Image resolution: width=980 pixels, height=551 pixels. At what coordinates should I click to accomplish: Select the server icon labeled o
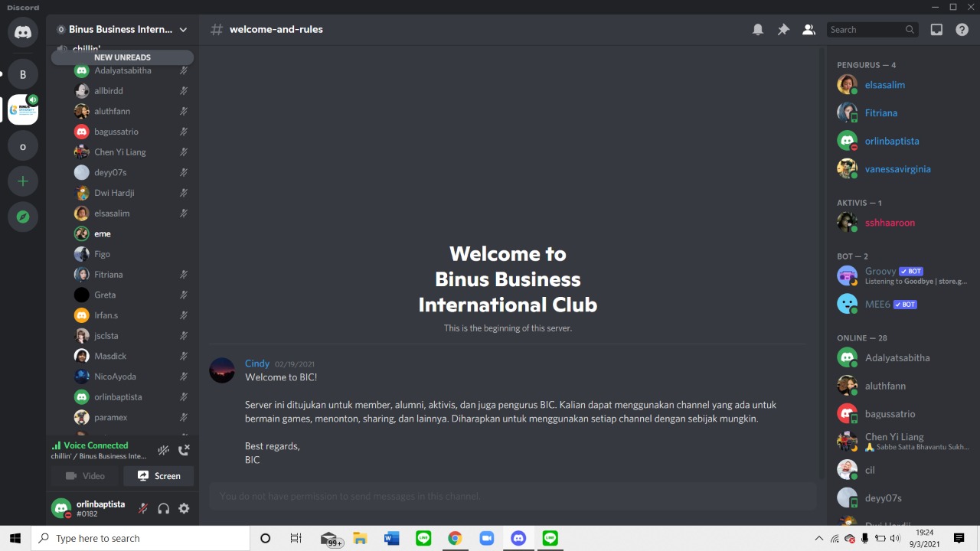[23, 146]
